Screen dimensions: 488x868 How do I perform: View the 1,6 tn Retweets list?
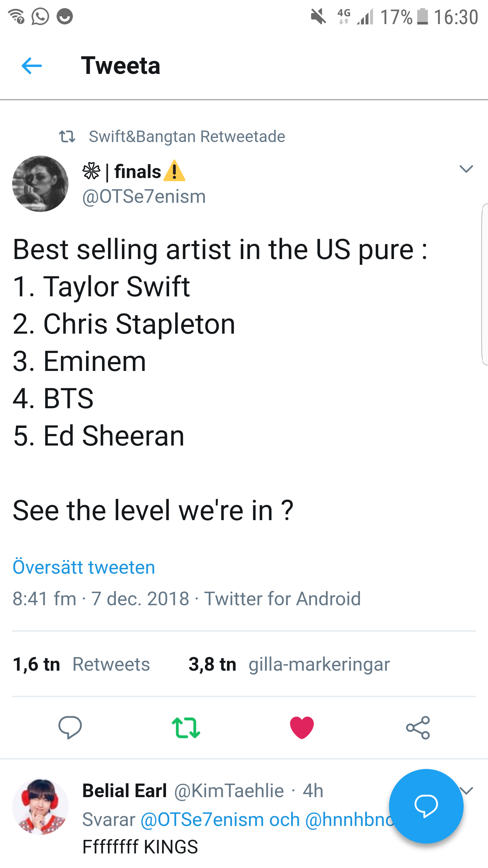click(81, 664)
